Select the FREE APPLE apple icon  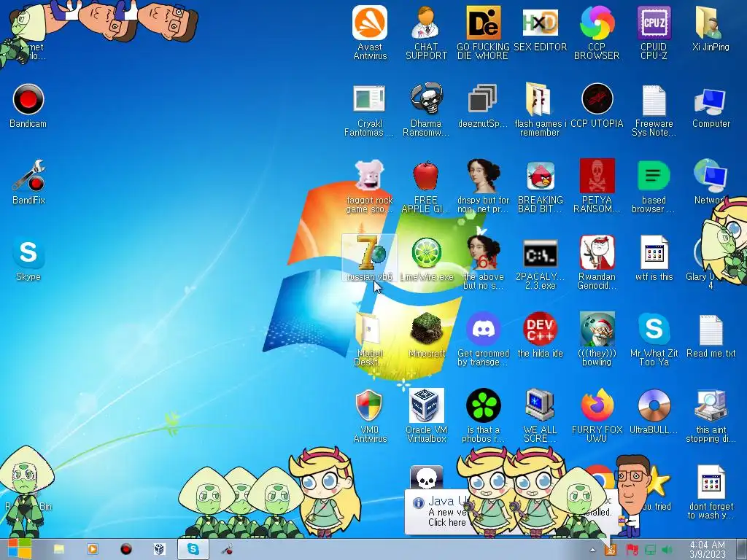click(x=426, y=187)
